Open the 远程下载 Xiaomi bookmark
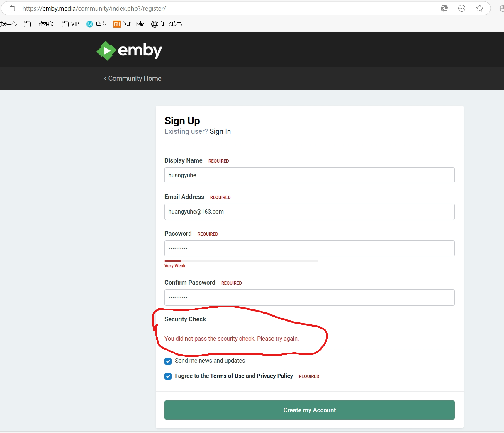 129,24
